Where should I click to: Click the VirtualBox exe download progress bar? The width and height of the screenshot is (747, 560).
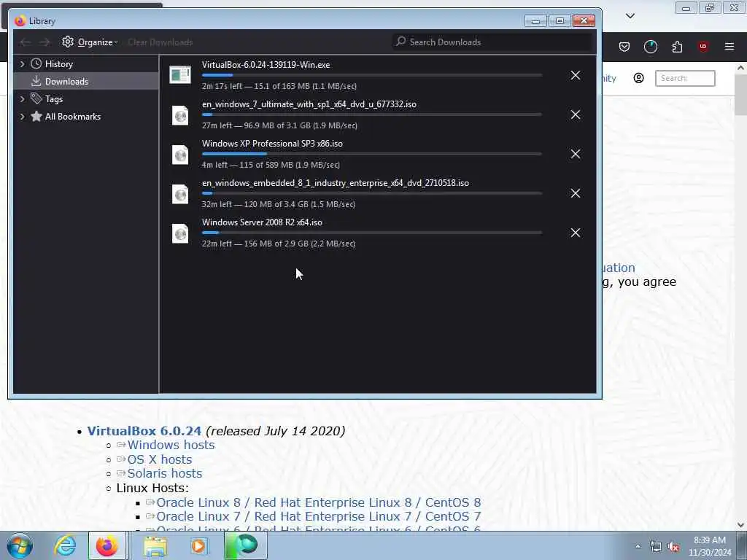(371, 75)
